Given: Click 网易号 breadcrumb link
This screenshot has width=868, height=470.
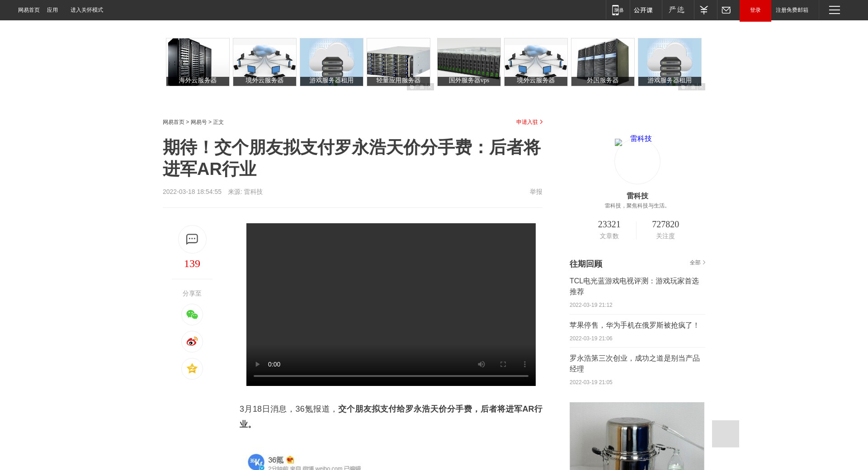Looking at the screenshot, I should point(198,122).
